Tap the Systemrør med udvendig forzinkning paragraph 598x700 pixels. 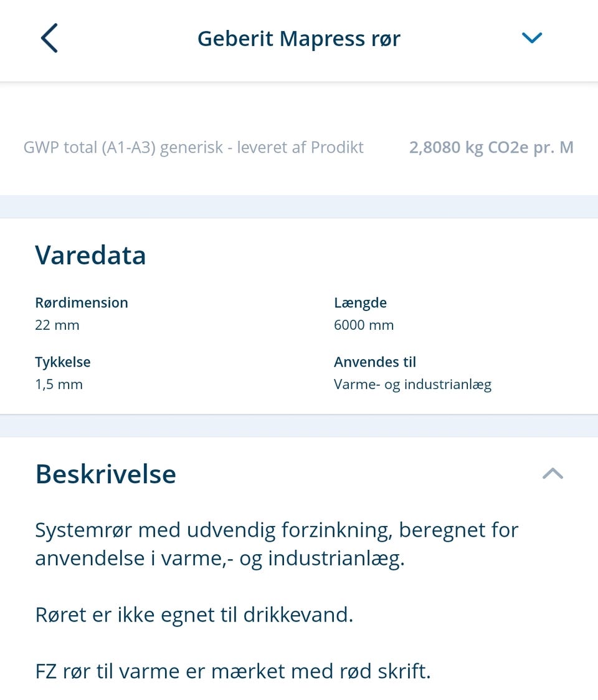click(277, 530)
